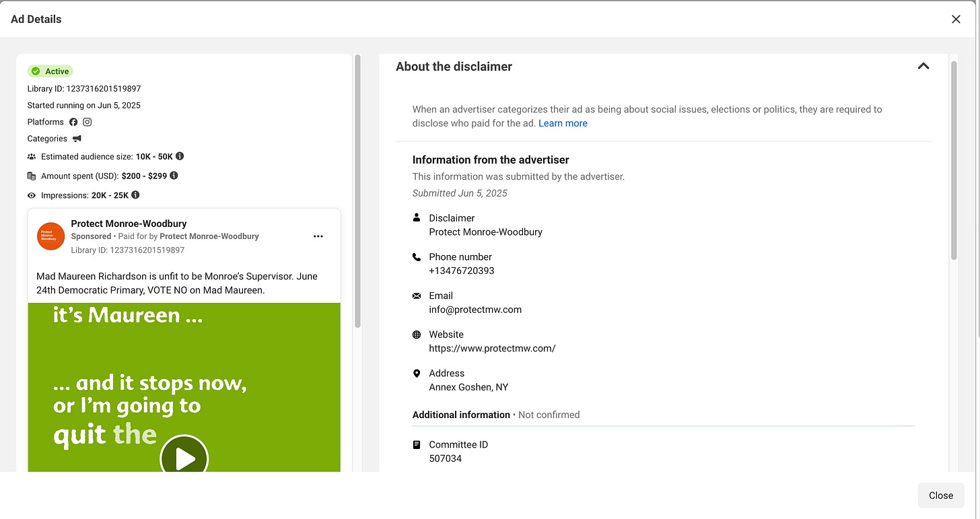Open the three-dot menu on the ad
Viewport: 980px width, 519px height.
click(x=318, y=236)
